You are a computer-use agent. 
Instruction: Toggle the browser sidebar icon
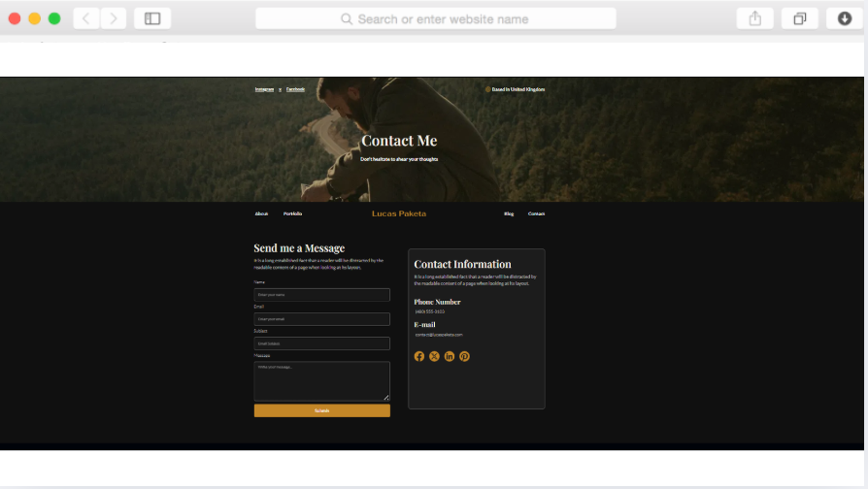pos(152,18)
